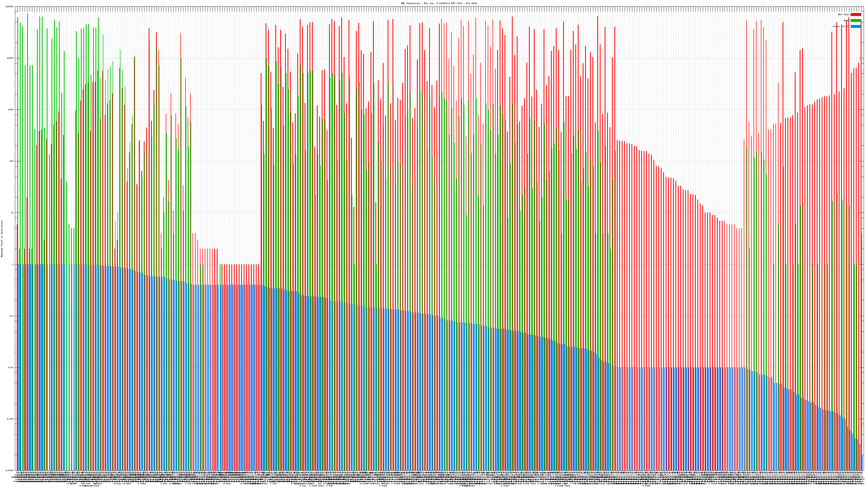Click the "4 hops" x-axis label
The width and height of the screenshot is (868, 488).
646,486
